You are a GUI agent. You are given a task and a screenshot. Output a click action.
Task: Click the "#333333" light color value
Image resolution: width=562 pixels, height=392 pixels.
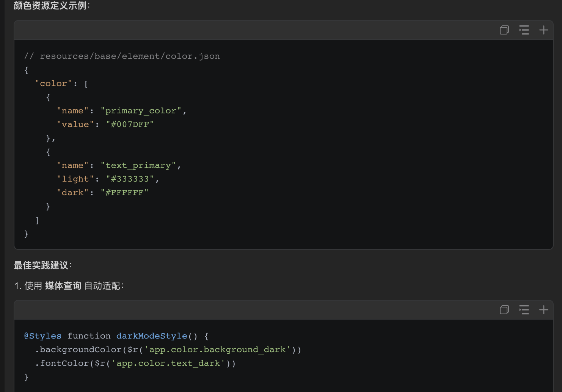point(130,179)
